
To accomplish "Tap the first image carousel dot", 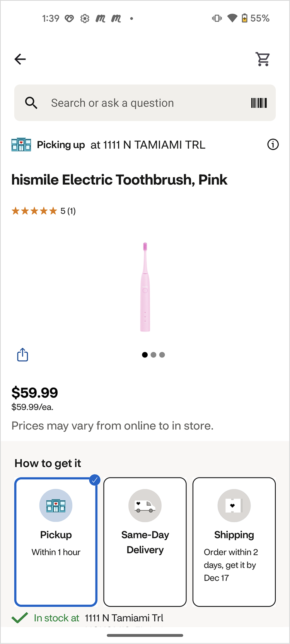I will [x=145, y=355].
